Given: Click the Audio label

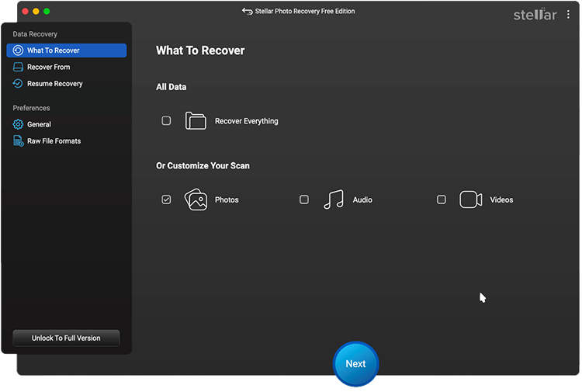Looking at the screenshot, I should coord(362,199).
